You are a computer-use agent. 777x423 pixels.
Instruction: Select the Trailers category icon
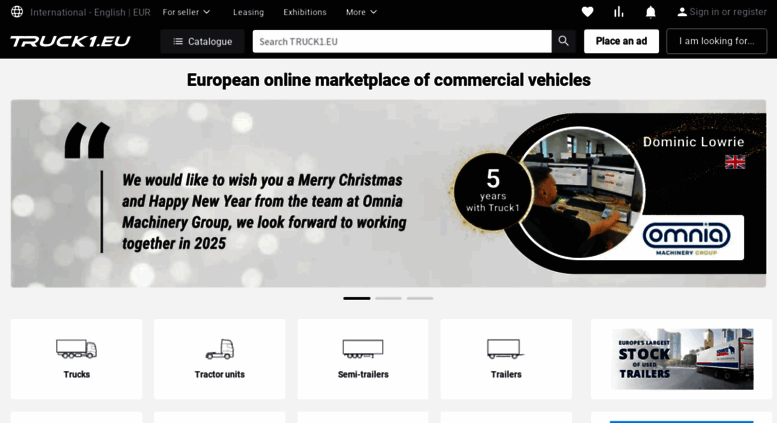tap(506, 349)
